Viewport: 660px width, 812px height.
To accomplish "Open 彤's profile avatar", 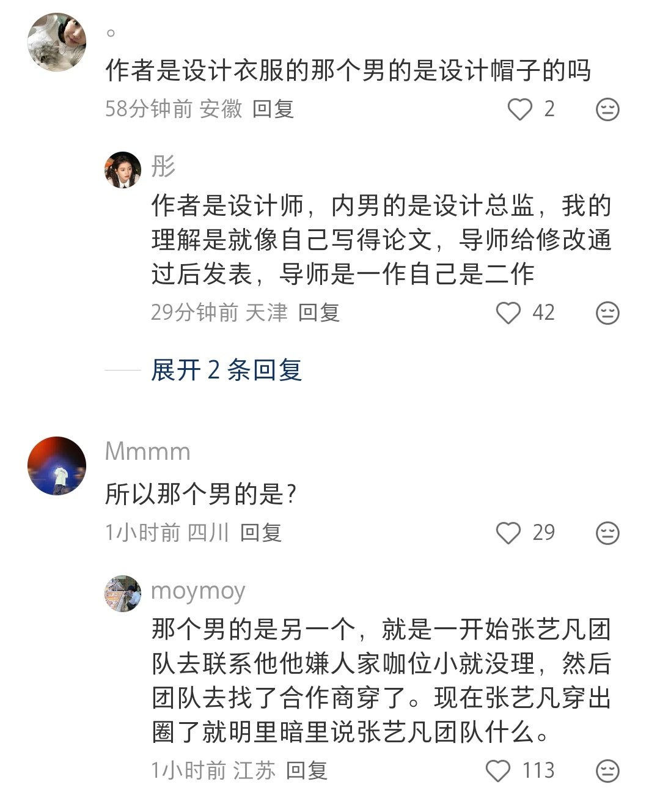I will [123, 170].
